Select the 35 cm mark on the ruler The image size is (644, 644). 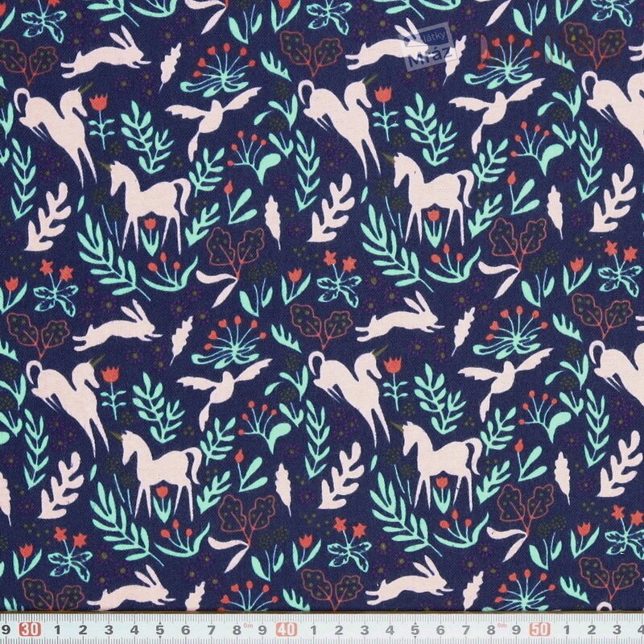(x=160, y=628)
